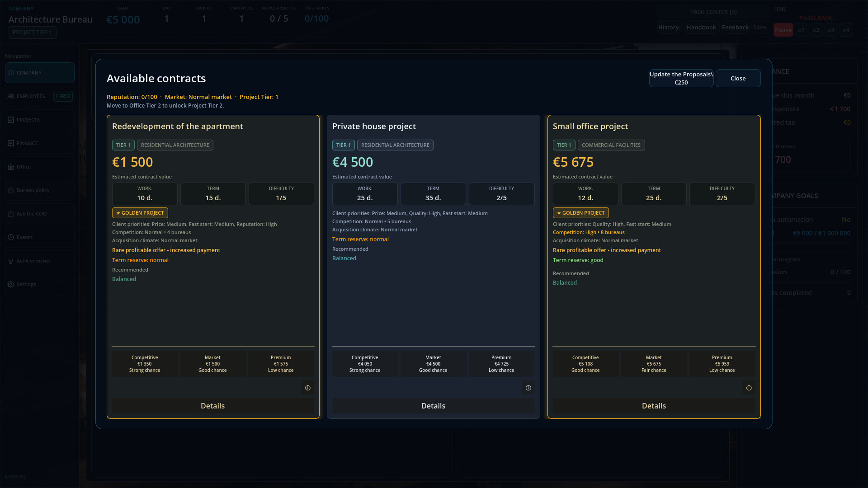Viewport: 868px width, 488px height.
Task: Click Commercial Facilities tag on small office
Action: click(x=611, y=145)
